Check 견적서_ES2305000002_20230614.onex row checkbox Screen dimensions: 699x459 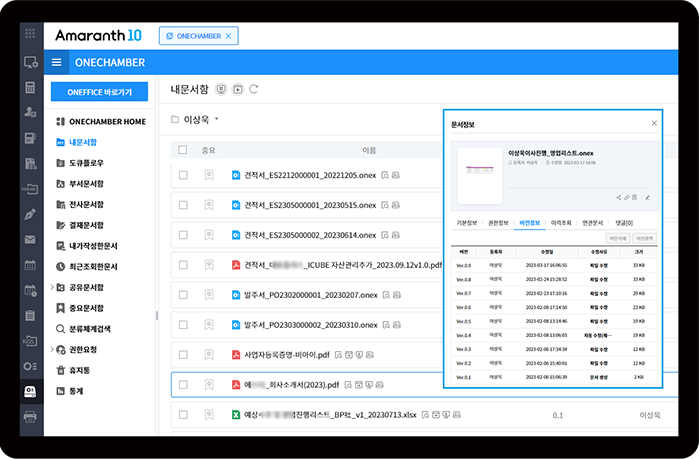point(183,235)
